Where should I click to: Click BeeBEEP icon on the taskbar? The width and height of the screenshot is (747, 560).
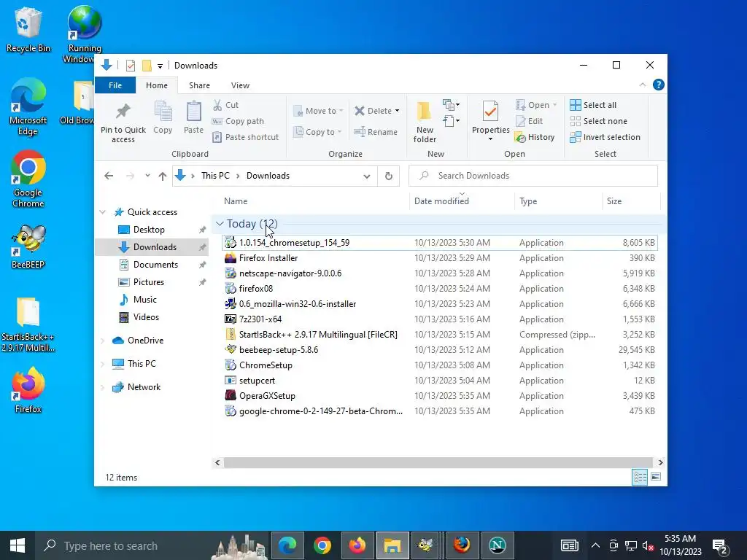(425, 545)
